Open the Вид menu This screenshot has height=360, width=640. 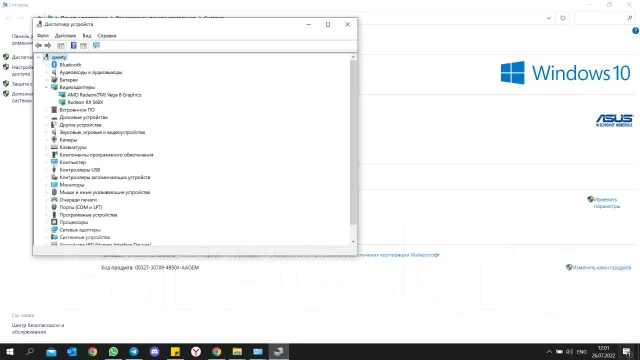(87, 36)
